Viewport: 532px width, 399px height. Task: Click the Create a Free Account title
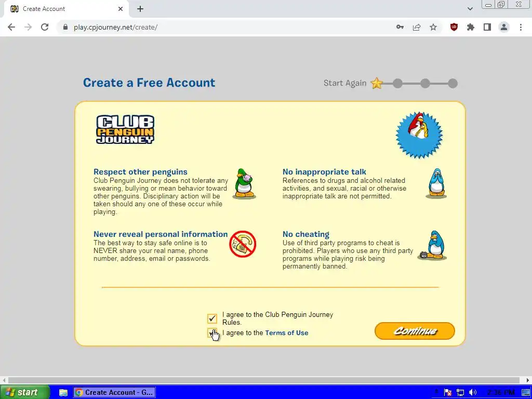tap(149, 83)
